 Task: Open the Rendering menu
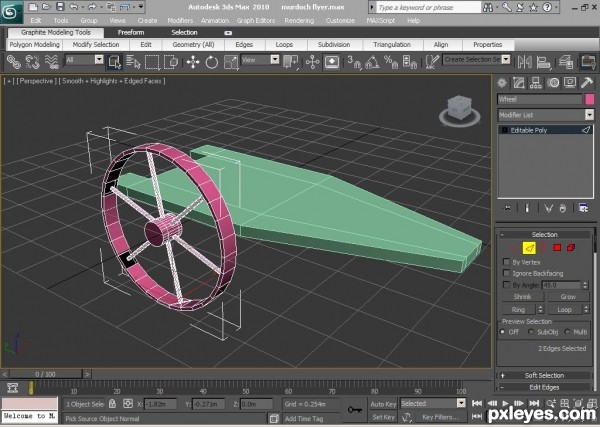299,21
